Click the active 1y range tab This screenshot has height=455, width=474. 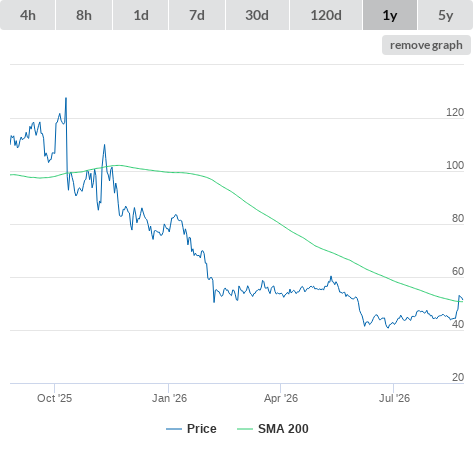[390, 15]
